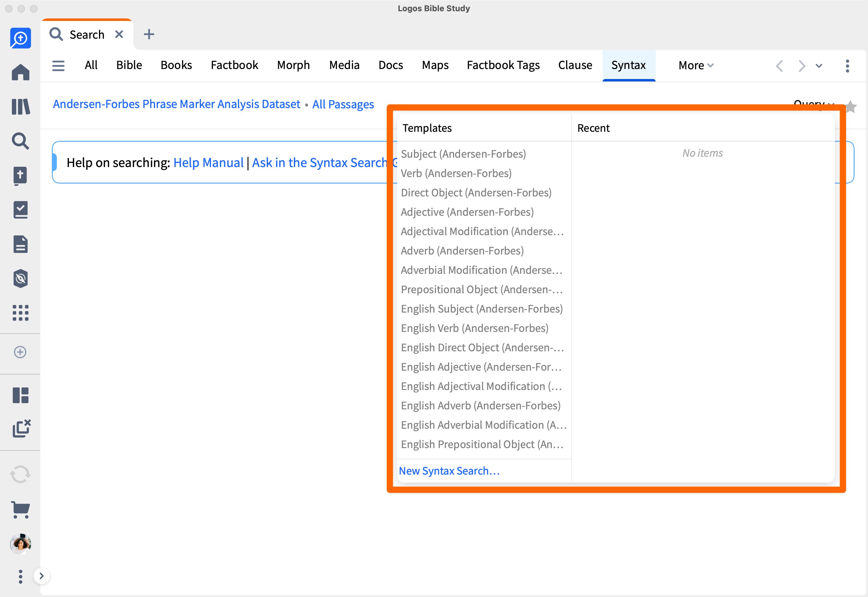The width and height of the screenshot is (868, 597).
Task: Open Andersen-Forbes Phrase Marker Analysis Dataset link
Action: point(176,104)
